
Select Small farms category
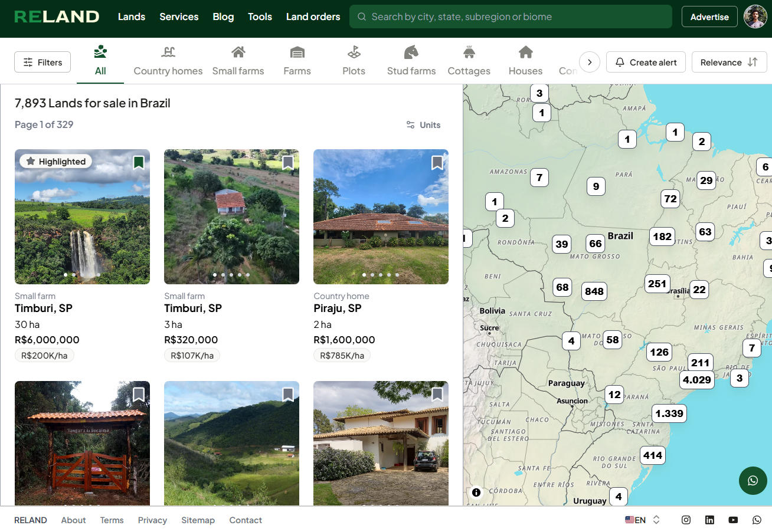[238, 61]
